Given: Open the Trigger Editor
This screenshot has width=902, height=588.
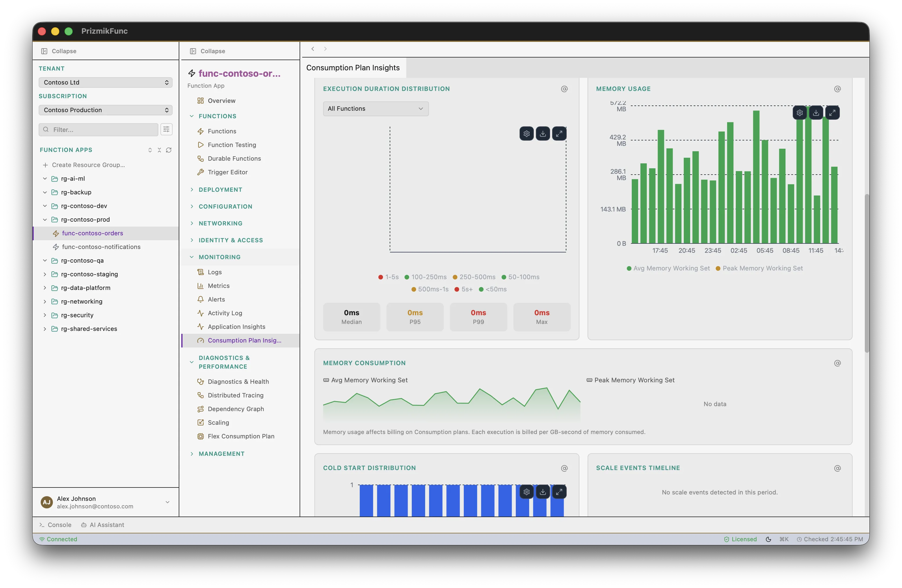Looking at the screenshot, I should (228, 172).
